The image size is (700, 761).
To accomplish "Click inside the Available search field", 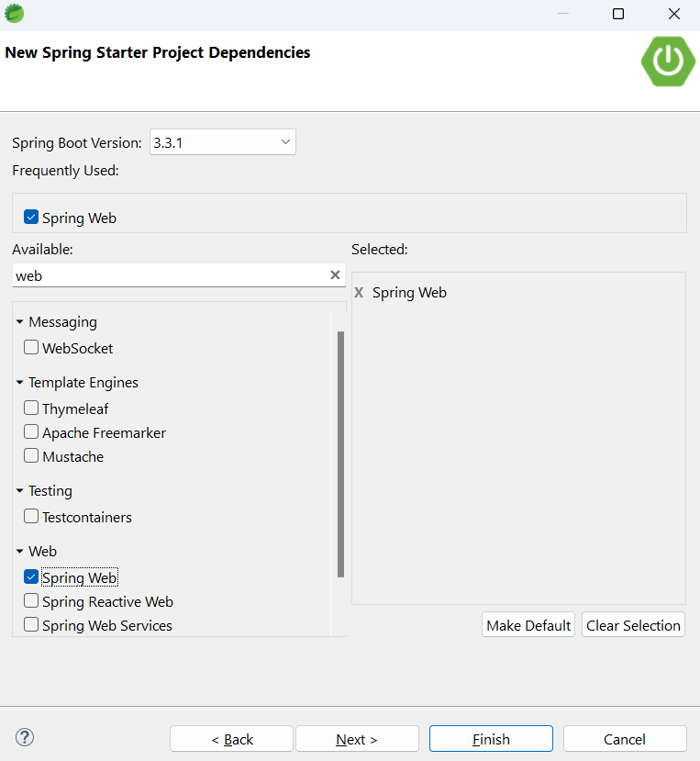I will pyautogui.click(x=170, y=275).
